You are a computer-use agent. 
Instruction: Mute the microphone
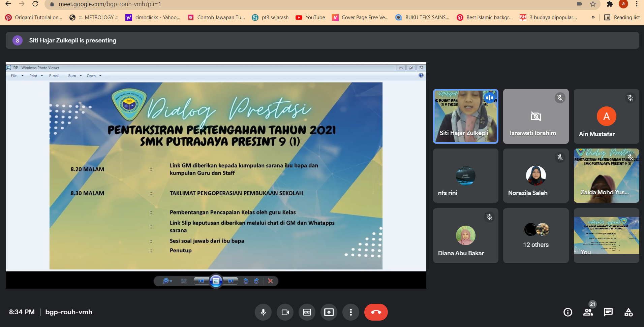(263, 312)
